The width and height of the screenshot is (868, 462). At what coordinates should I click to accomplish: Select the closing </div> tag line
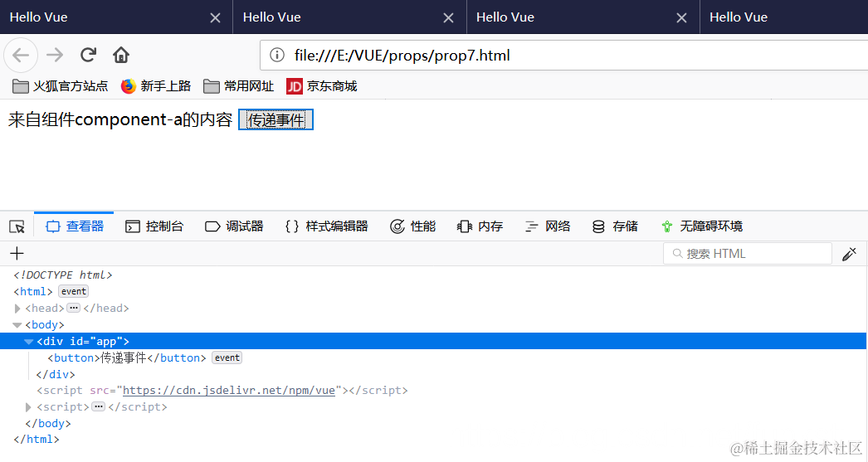click(x=56, y=375)
